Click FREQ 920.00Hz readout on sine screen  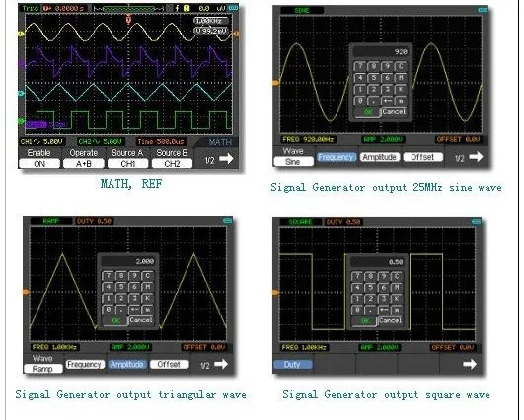point(308,139)
